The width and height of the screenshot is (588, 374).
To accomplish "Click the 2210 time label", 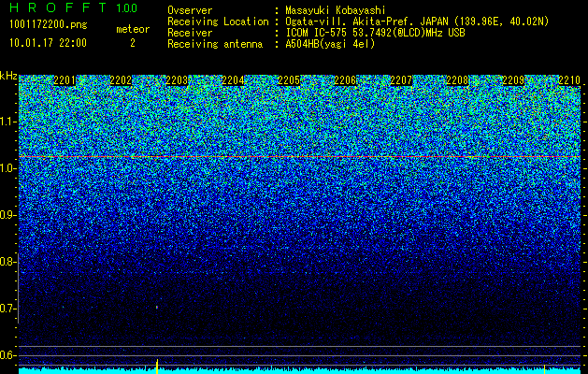I will click(x=569, y=80).
